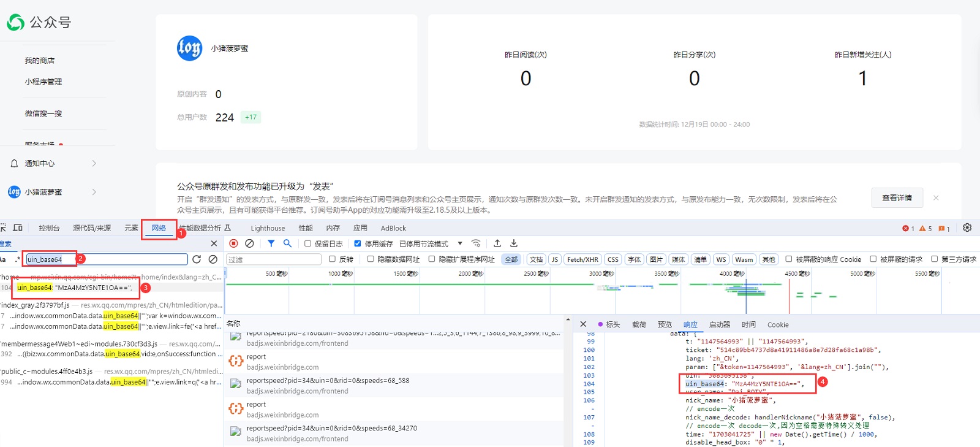The height and width of the screenshot is (447, 980).
Task: Check 被屏蔽的响应 Cookie checkbox
Action: pos(789,259)
